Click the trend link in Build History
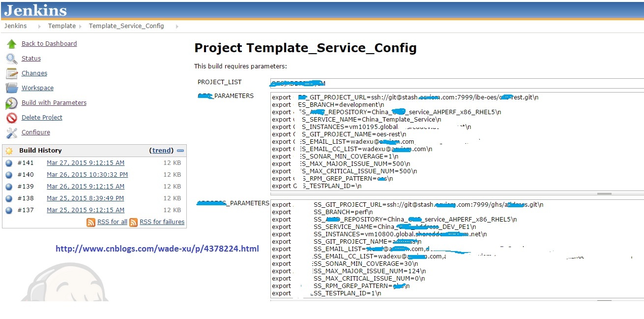The image size is (644, 319). [162, 151]
